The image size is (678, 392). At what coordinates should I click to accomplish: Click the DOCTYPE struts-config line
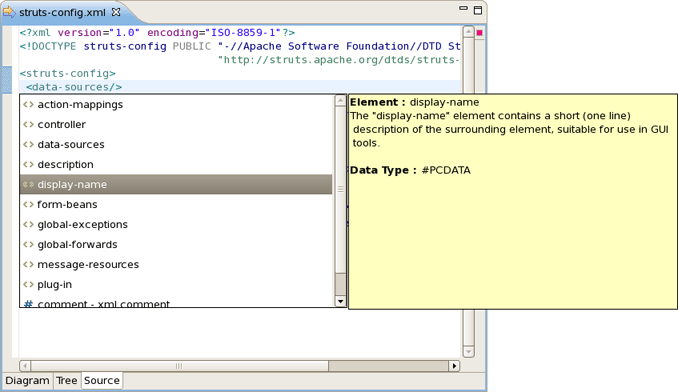pyautogui.click(x=240, y=46)
